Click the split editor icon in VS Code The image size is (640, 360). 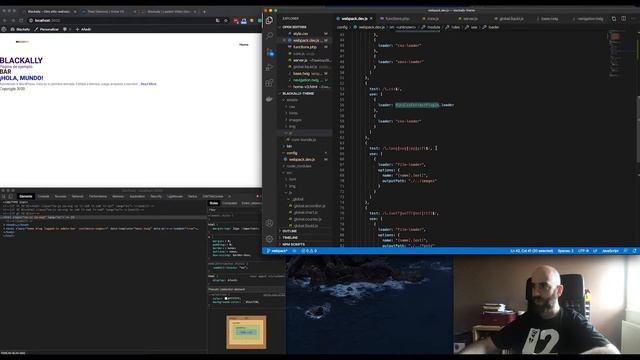pyautogui.click(x=623, y=19)
